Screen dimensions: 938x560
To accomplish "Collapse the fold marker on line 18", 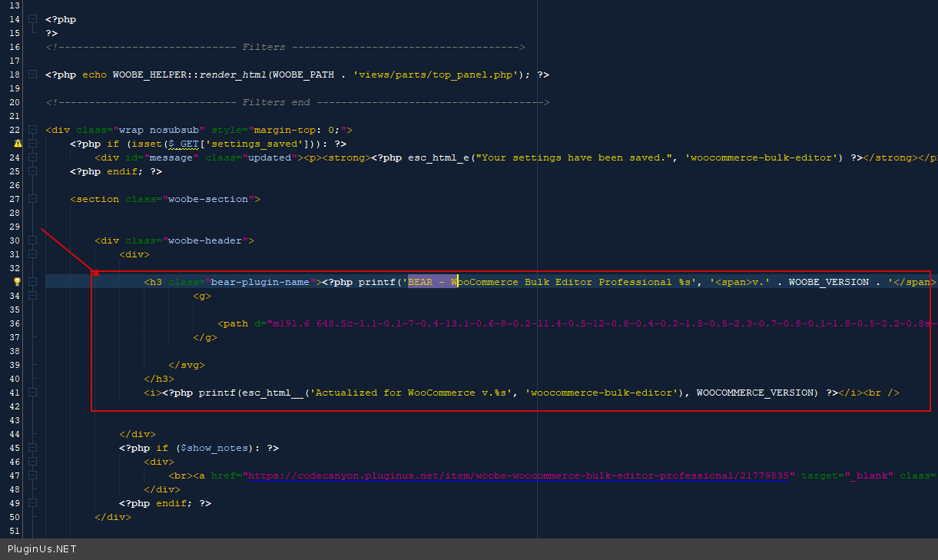I will point(32,75).
